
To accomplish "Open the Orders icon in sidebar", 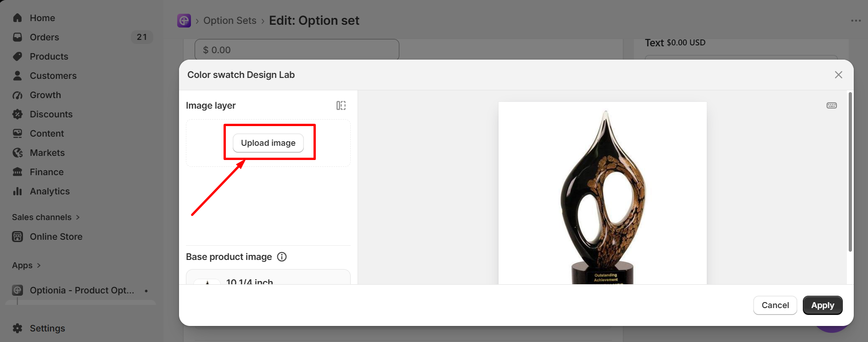I will pos(17,37).
